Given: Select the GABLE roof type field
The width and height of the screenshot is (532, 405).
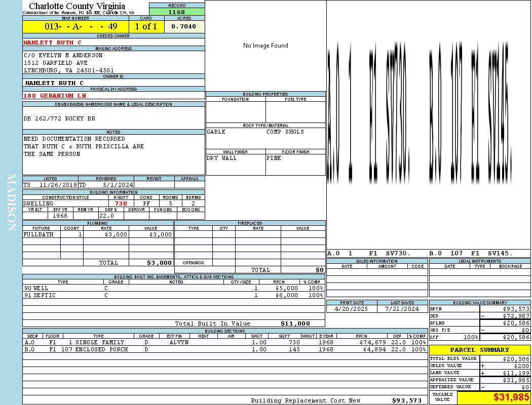Looking at the screenshot, I should tap(216, 132).
